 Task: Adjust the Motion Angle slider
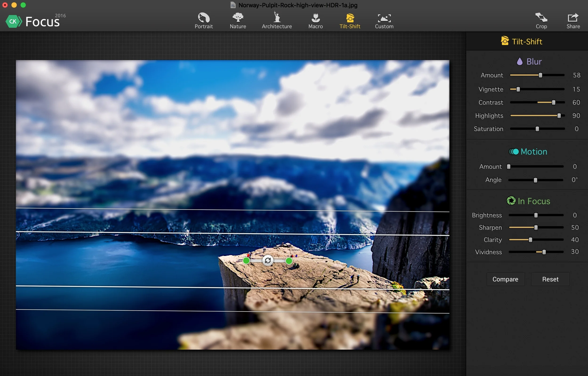tap(536, 180)
